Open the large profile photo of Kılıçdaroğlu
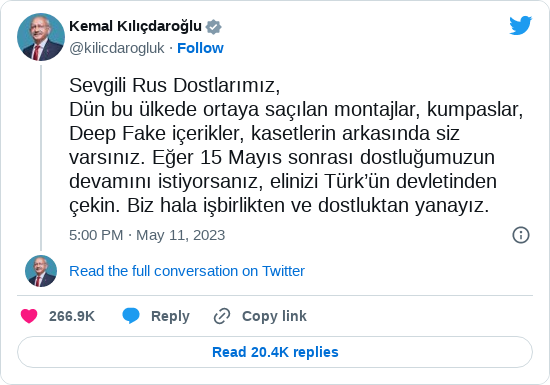The height and width of the screenshot is (385, 550). [x=41, y=37]
